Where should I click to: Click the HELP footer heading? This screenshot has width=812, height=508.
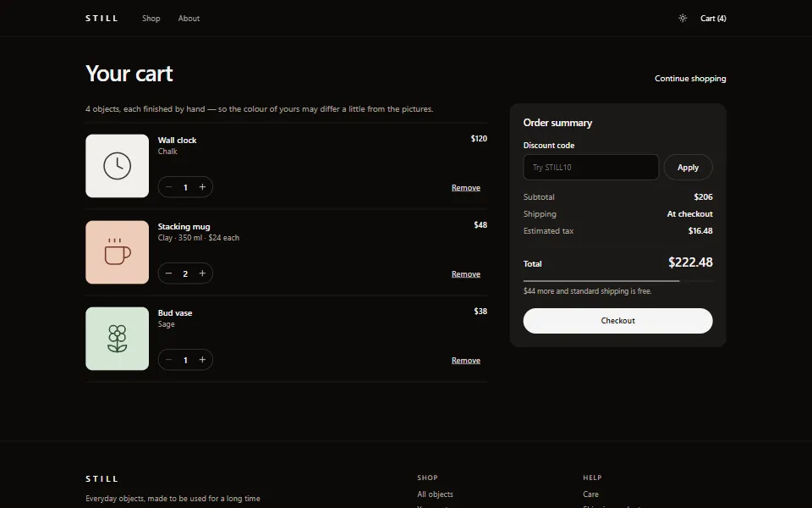[x=592, y=478]
